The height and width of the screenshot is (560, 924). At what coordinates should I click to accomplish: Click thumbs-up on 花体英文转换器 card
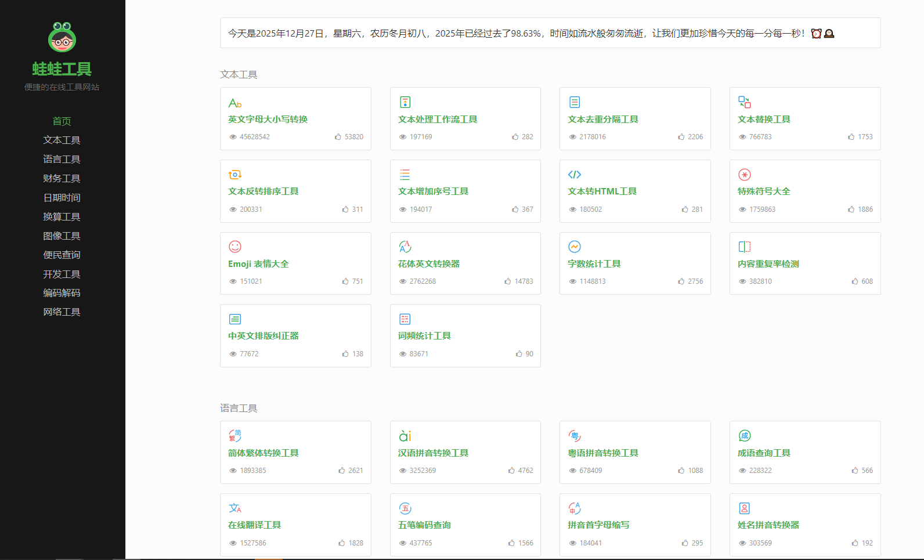508,281
